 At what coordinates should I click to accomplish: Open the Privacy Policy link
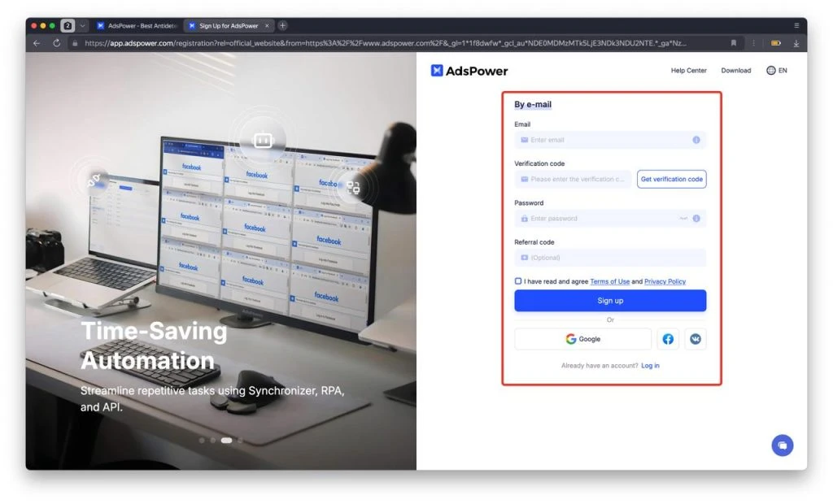(665, 281)
